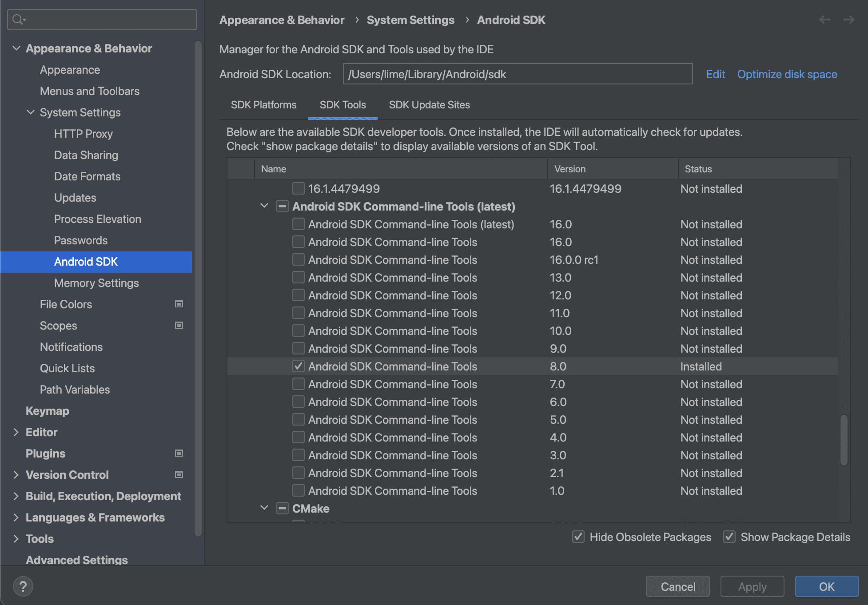
Task: Sort by the Name column header
Action: pyautogui.click(x=401, y=169)
